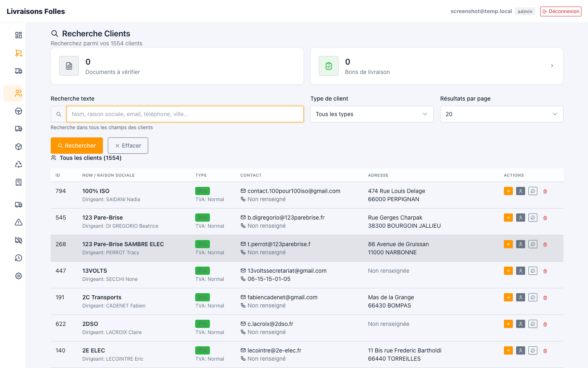This screenshot has height=368, width=588.
Task: View history icon for 13VOLTS
Action: [533, 271]
